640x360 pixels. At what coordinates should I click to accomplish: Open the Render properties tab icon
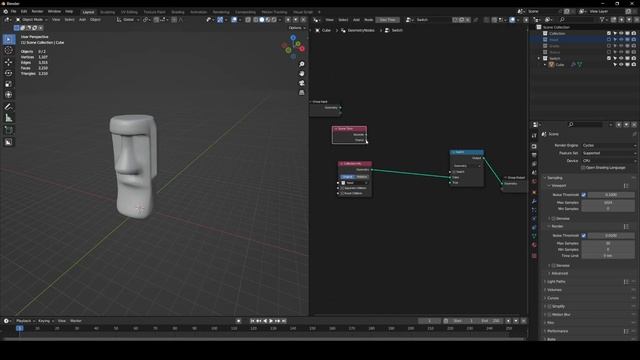[534, 146]
